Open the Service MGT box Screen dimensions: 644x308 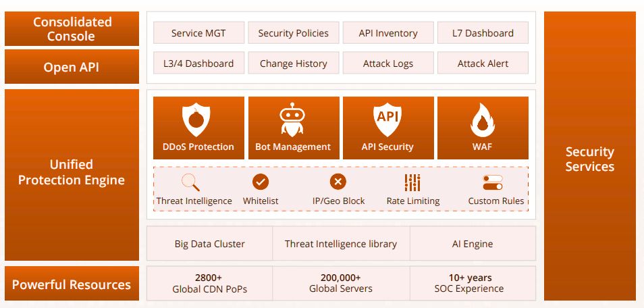[198, 33]
